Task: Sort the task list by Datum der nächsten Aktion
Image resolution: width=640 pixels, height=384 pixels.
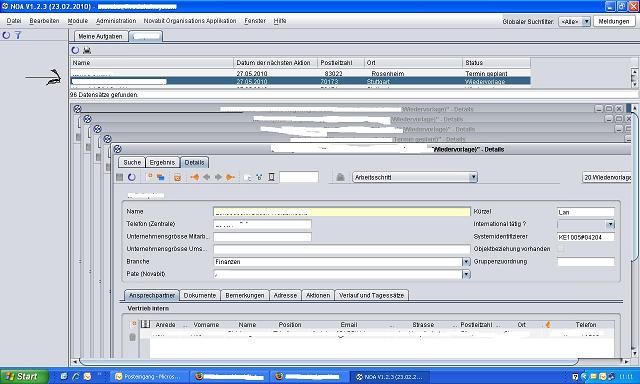Action: (x=275, y=63)
